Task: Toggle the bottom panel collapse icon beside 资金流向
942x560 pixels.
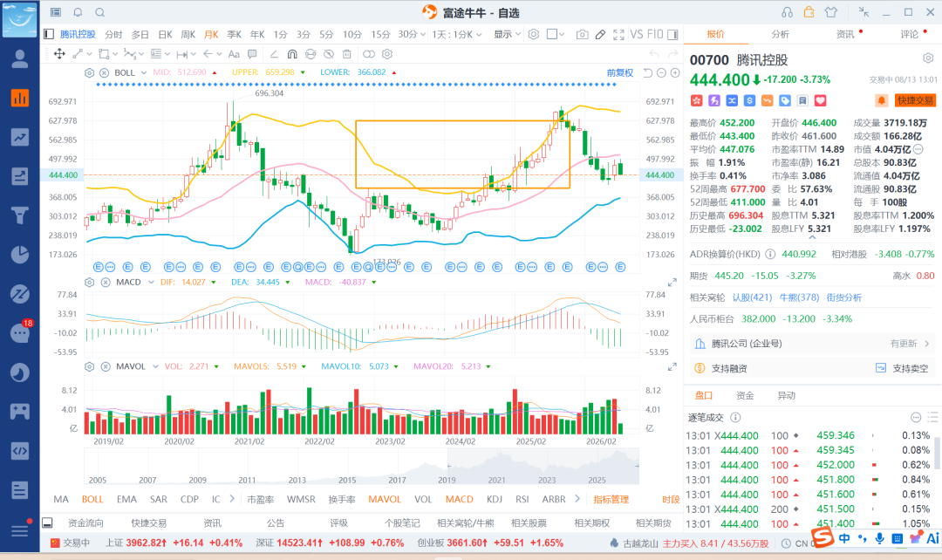Action: pyautogui.click(x=47, y=522)
